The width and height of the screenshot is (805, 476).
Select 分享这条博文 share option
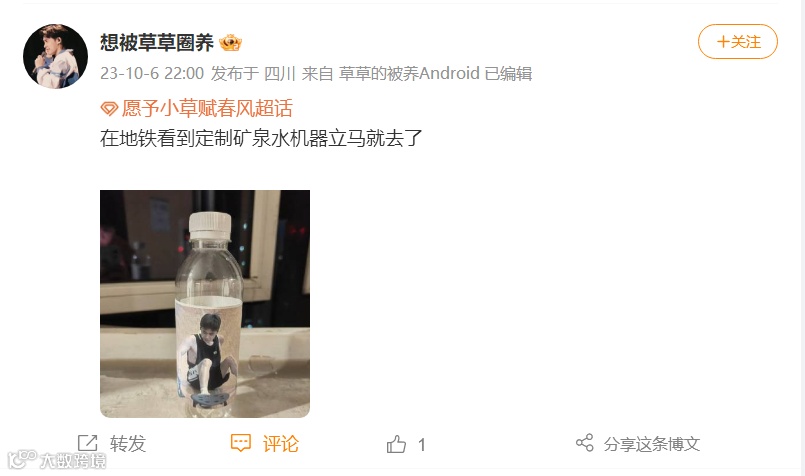click(651, 444)
